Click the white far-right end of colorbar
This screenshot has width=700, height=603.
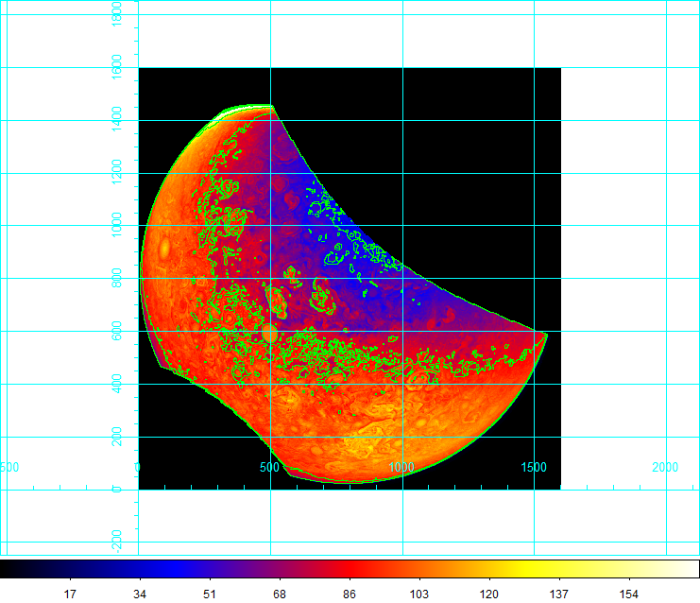point(693,568)
